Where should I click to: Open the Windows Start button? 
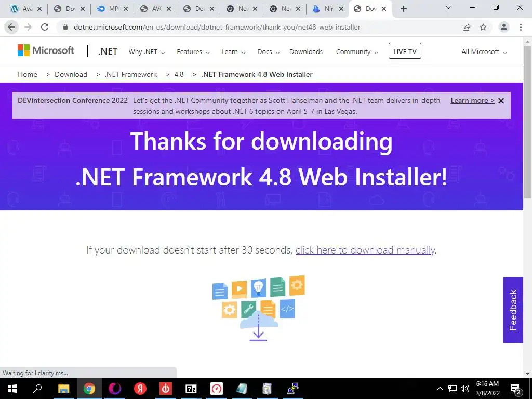click(x=12, y=389)
